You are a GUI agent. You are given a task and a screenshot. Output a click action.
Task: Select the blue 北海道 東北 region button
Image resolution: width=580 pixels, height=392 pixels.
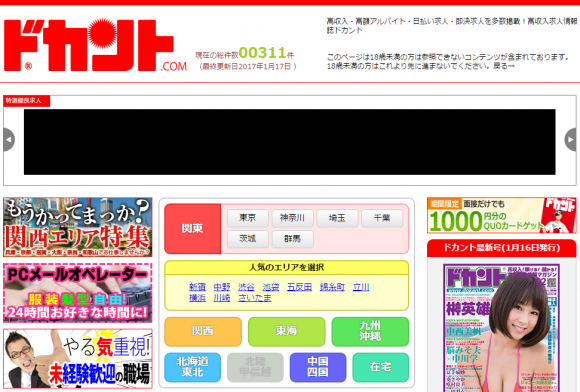pos(193,367)
